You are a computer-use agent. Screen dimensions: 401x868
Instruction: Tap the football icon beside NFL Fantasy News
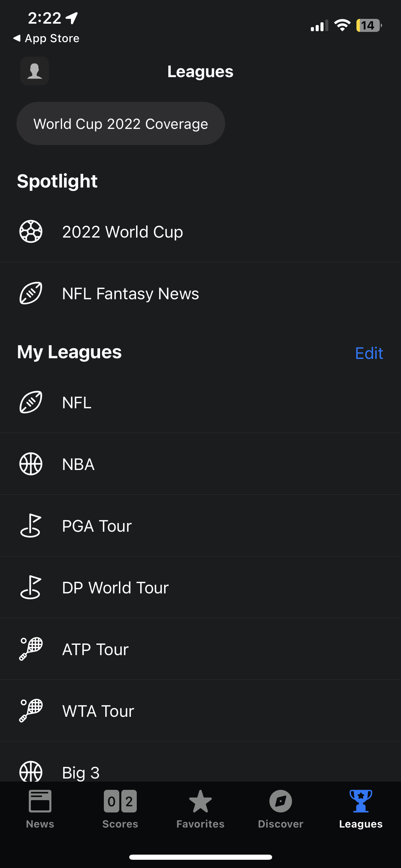(x=31, y=293)
